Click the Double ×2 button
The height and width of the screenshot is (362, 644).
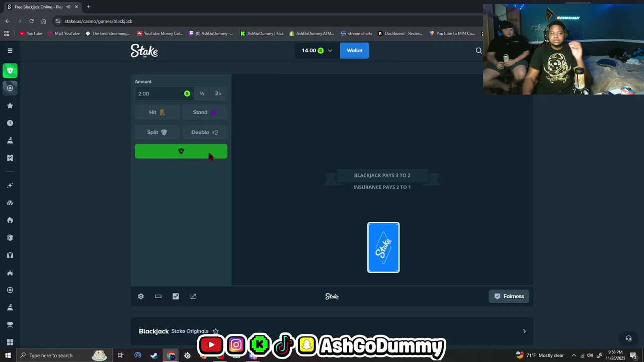coord(205,132)
